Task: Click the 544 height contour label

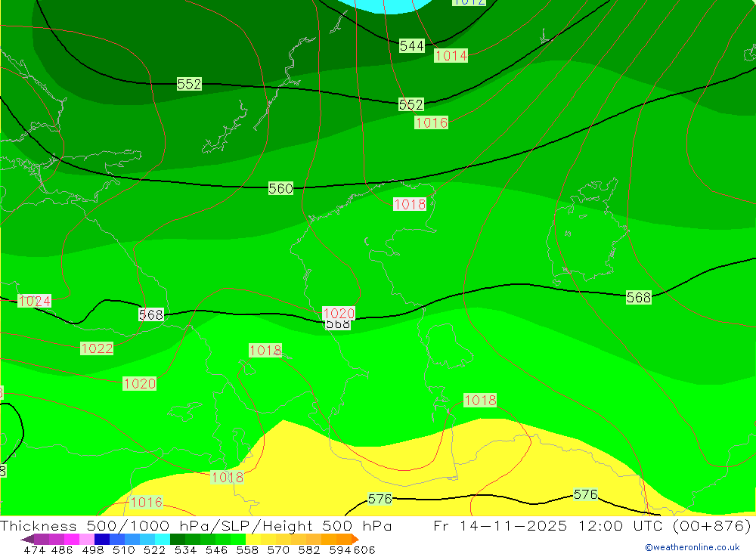Action: [x=412, y=46]
